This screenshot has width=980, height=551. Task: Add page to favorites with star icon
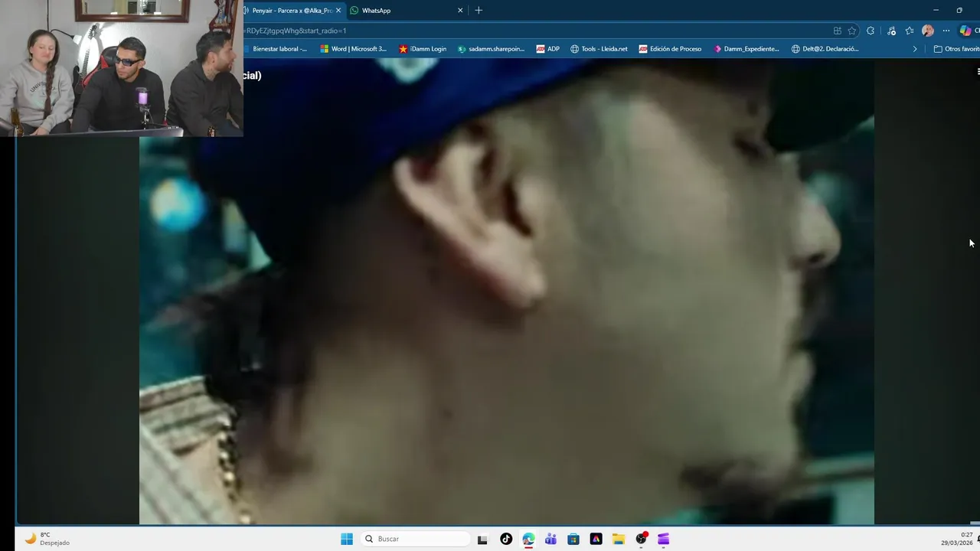851,31
